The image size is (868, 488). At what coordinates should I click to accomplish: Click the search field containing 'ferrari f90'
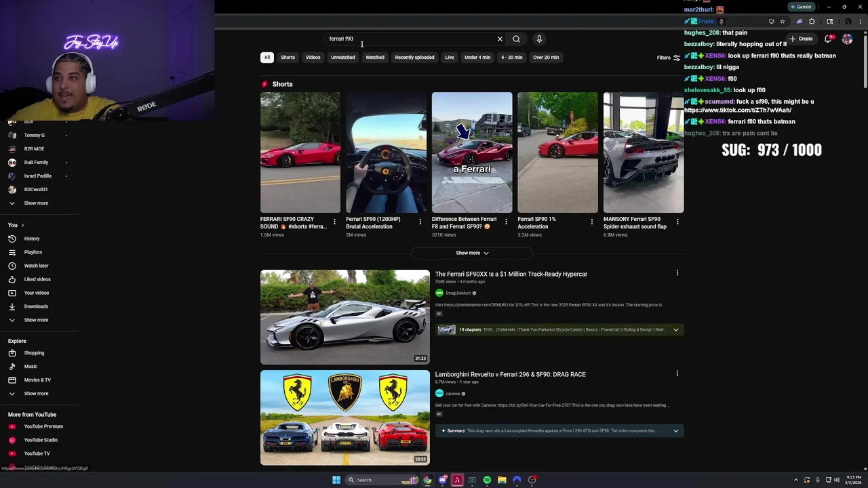(409, 39)
